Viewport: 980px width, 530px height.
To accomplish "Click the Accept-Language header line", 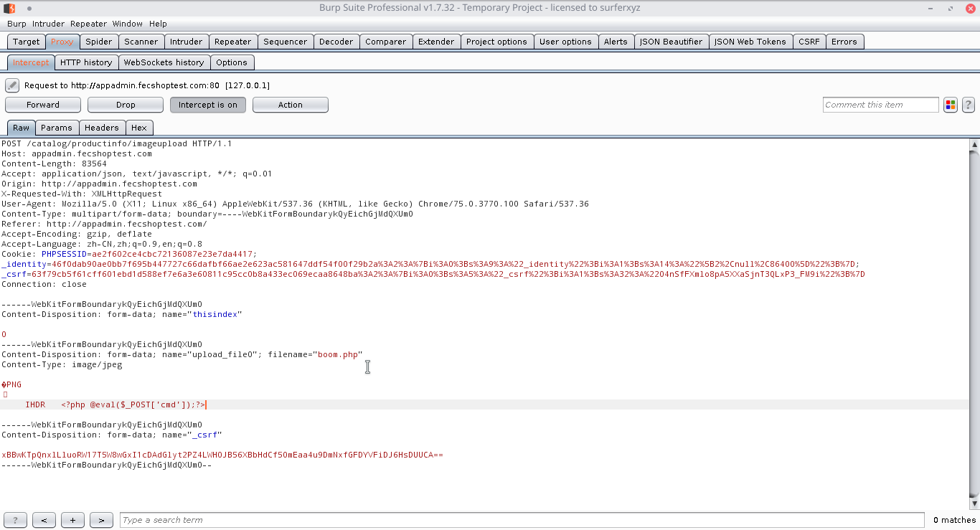I will tap(102, 244).
